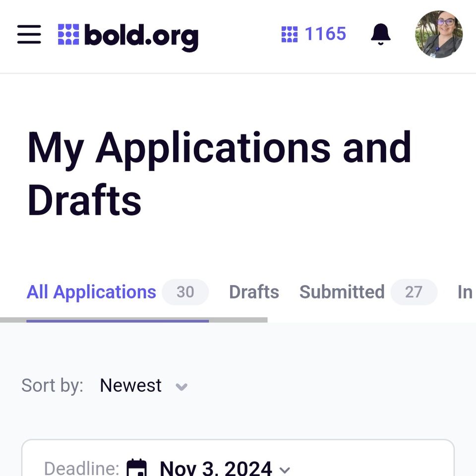Image resolution: width=476 pixels, height=476 pixels.
Task: Click the bold.org logo
Action: [128, 37]
